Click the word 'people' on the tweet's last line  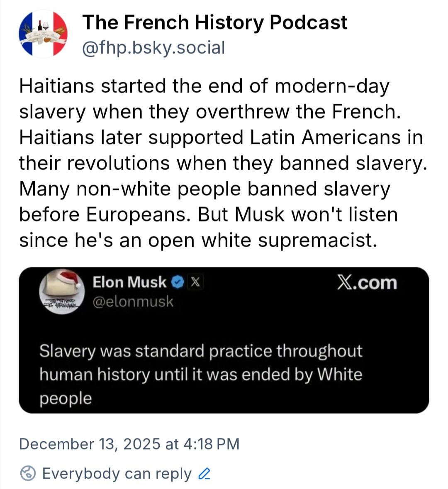point(66,398)
